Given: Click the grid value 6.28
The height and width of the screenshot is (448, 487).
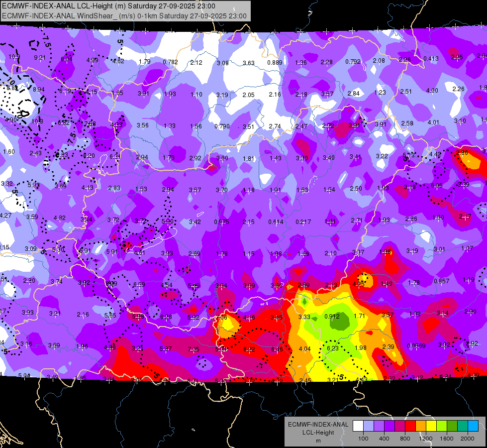Looking at the screenshot, I should 166,317.
